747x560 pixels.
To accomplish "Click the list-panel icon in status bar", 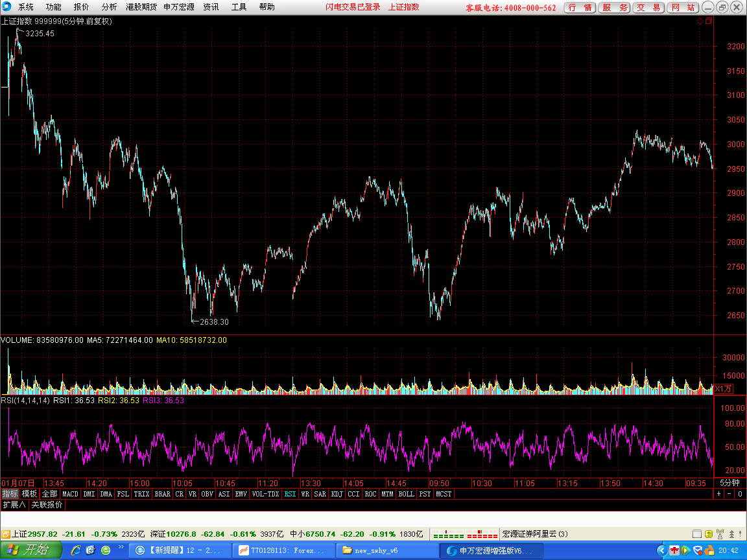I will pyautogui.click(x=697, y=534).
